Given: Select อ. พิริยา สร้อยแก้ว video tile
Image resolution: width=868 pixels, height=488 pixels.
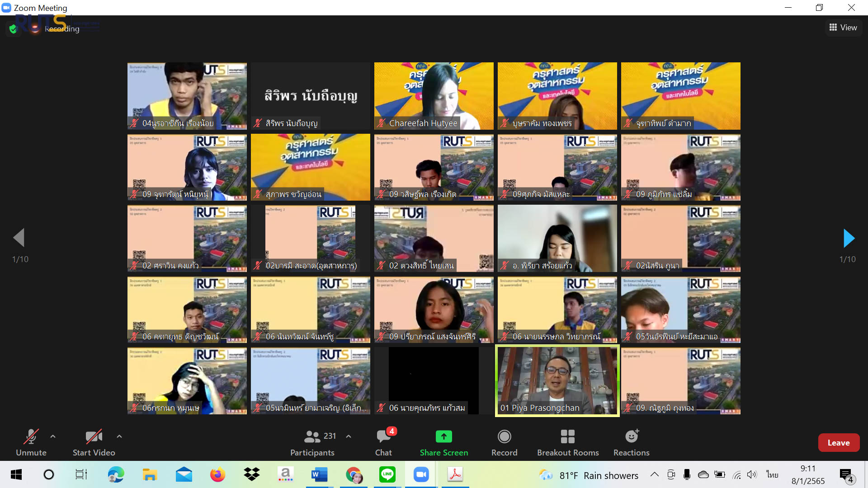Looking at the screenshot, I should (557, 238).
